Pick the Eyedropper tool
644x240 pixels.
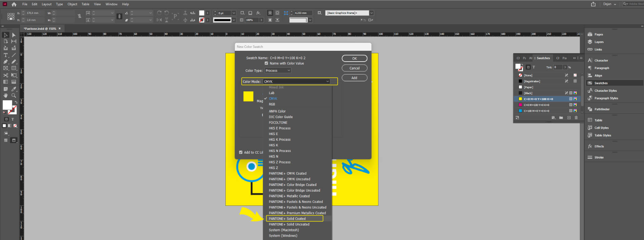click(x=14, y=89)
